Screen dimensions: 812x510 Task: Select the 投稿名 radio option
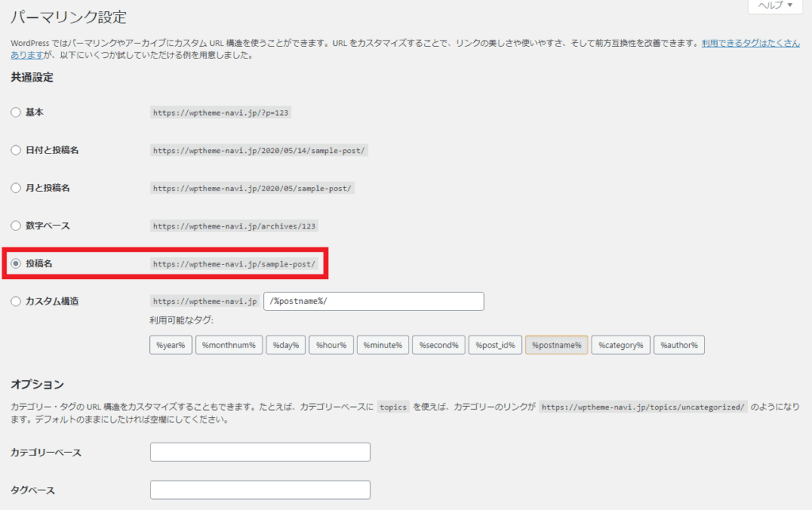pos(16,263)
